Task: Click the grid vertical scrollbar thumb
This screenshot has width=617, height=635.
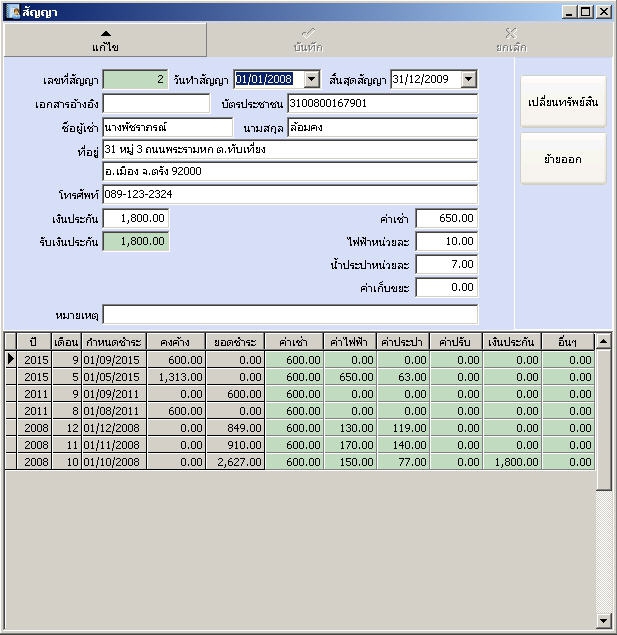Action: tap(604, 420)
